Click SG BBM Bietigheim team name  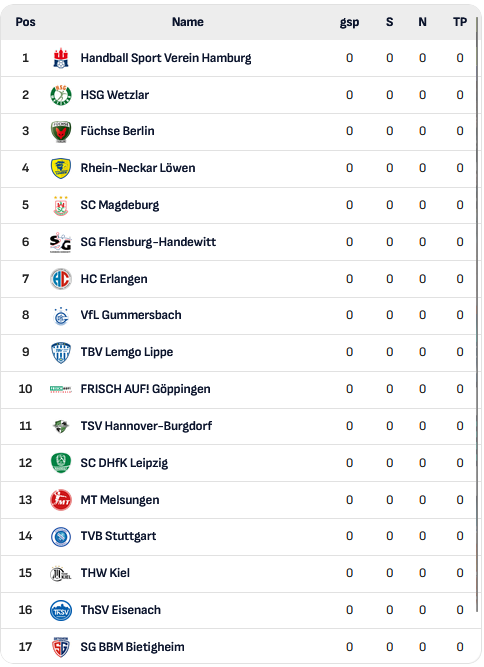[x=133, y=647]
